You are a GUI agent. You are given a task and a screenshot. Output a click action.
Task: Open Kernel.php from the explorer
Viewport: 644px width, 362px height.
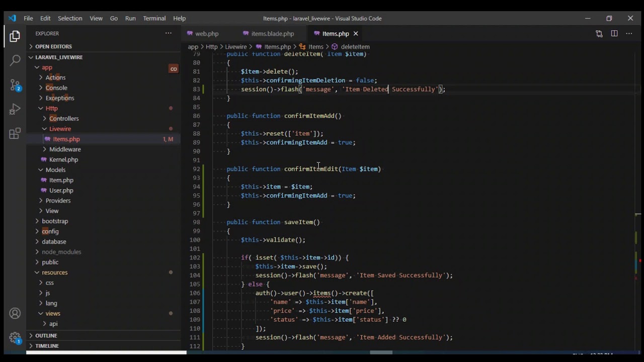63,159
